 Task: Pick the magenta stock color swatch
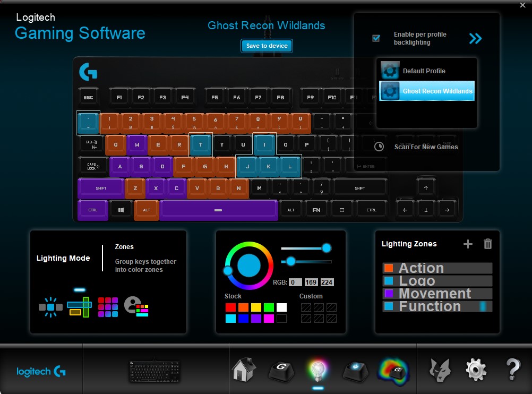[x=269, y=318]
